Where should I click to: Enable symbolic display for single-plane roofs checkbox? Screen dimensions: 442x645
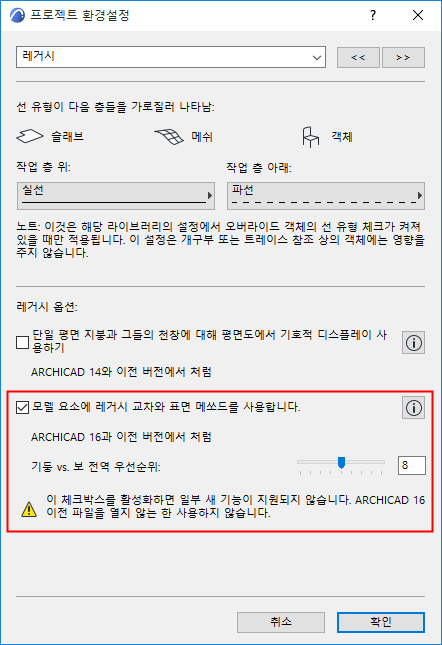click(22, 342)
